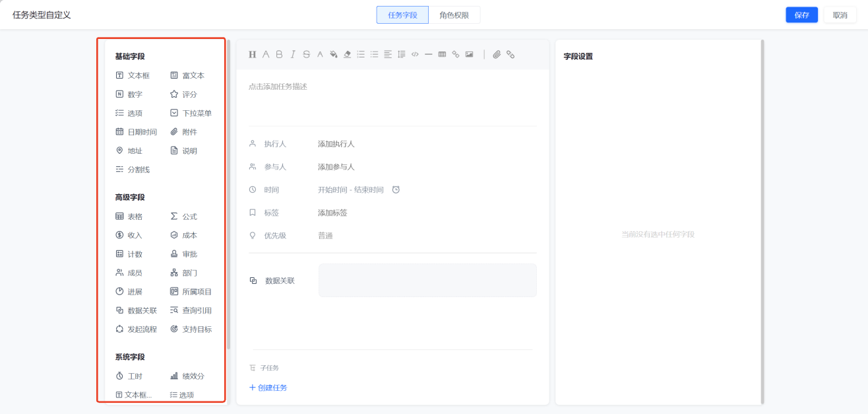Click 添加执行人 to assign executor
The width and height of the screenshot is (868, 414).
tap(336, 144)
